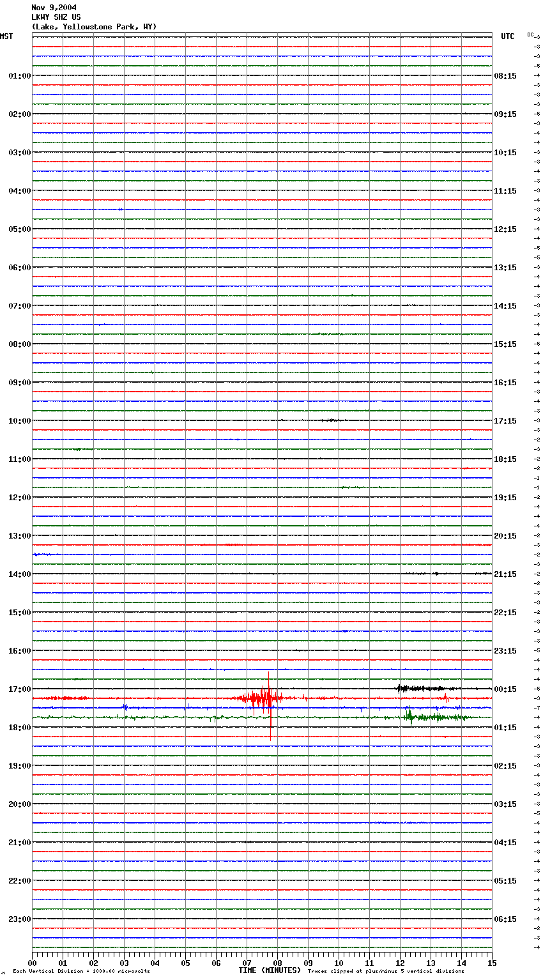Click the MST time zone header
Viewport: 543px width, 980px height.
pos(6,36)
